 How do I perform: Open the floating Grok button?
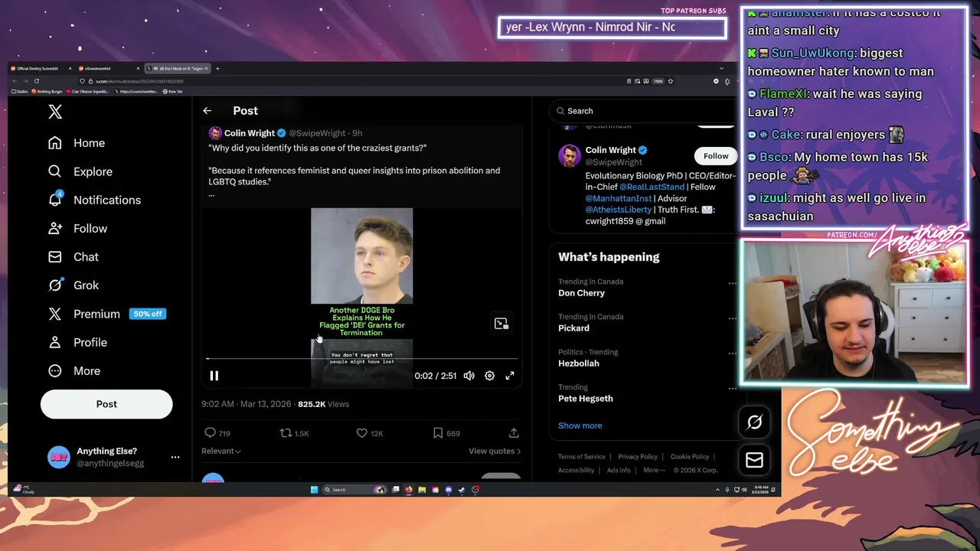[x=754, y=422]
